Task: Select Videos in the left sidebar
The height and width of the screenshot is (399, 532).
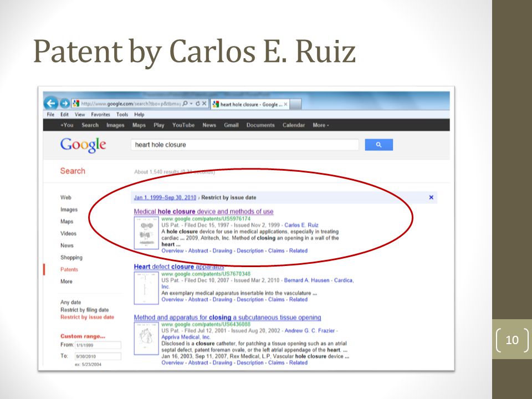Action: coord(68,233)
